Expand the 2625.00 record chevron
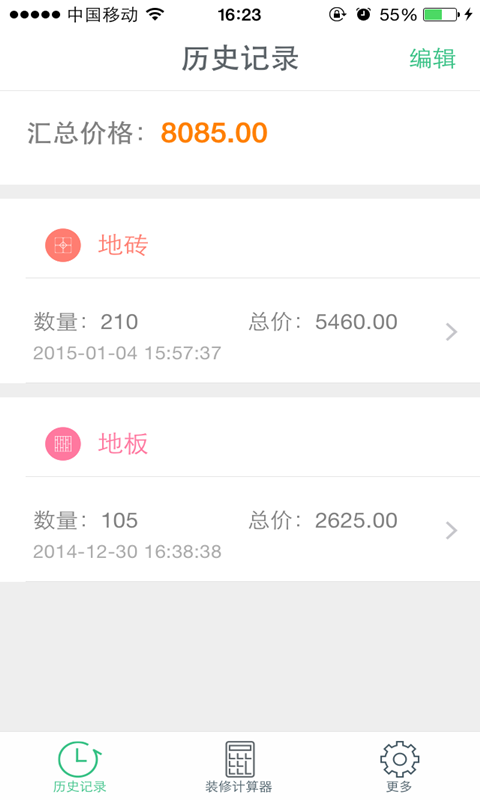This screenshot has height=800, width=480. coord(451,531)
